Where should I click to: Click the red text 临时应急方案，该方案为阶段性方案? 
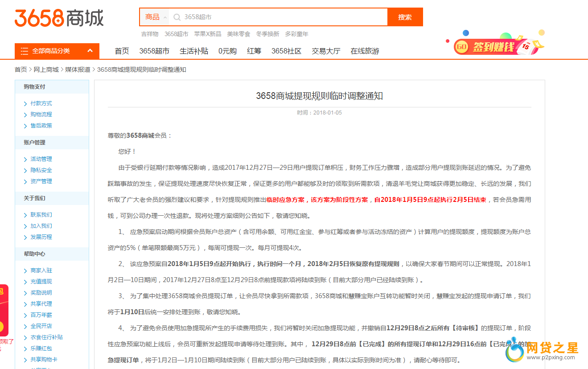click(317, 200)
